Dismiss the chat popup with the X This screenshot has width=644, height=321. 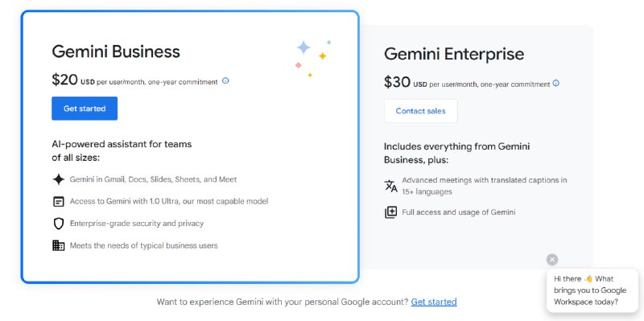[552, 259]
